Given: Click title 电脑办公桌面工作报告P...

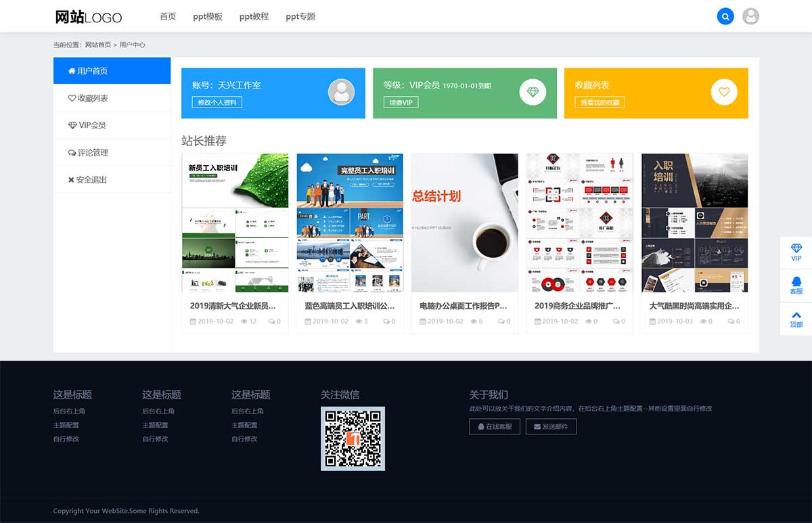Looking at the screenshot, I should 464,306.
